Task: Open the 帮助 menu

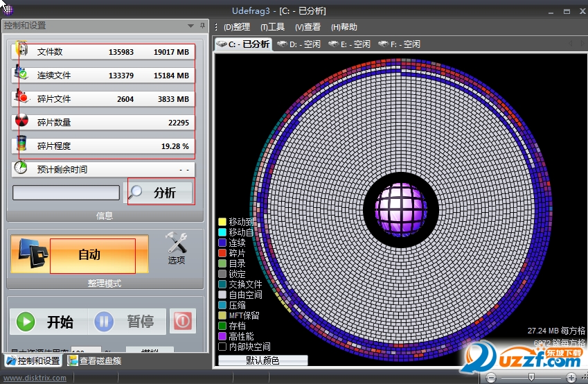Action: click(x=344, y=27)
